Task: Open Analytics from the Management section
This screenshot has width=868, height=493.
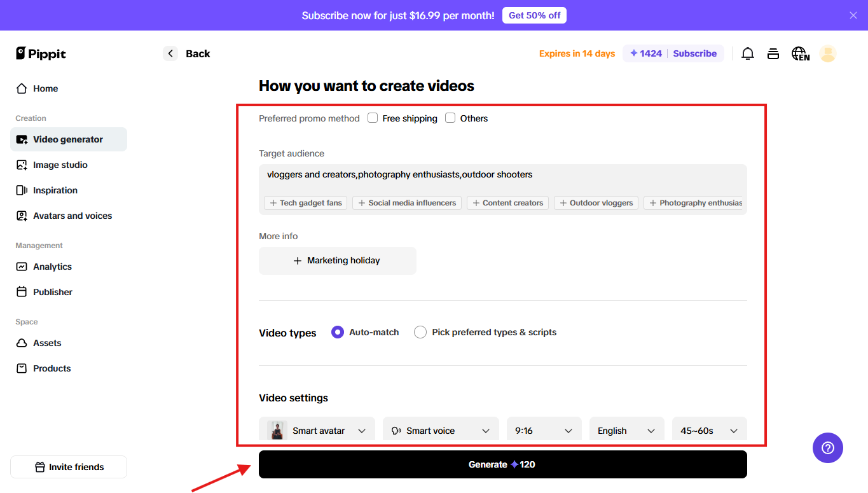Action: (x=51, y=267)
